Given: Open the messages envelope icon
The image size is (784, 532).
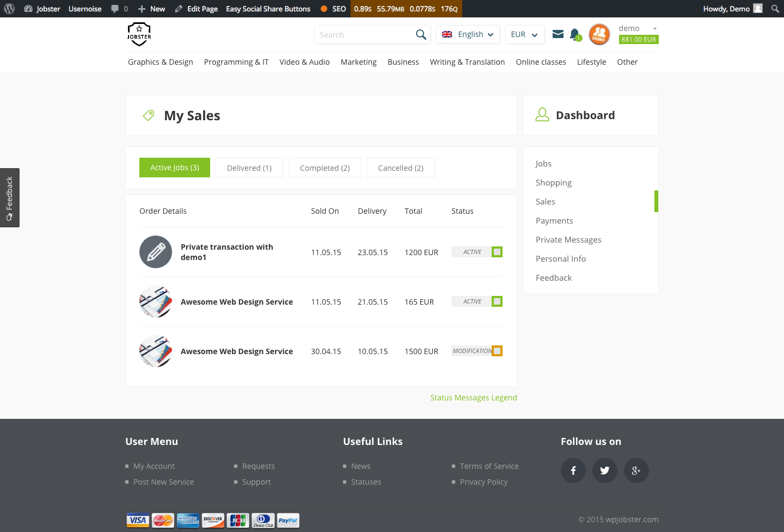Looking at the screenshot, I should click(558, 34).
